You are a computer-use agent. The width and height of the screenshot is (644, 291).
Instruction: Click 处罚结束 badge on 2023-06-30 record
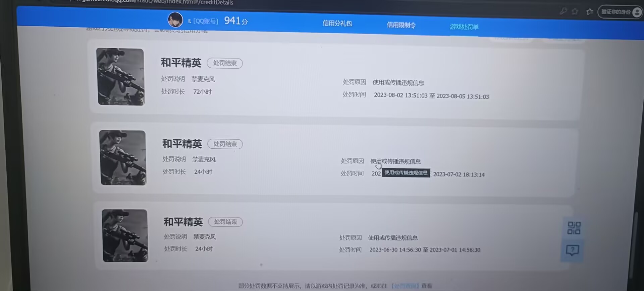click(x=225, y=222)
